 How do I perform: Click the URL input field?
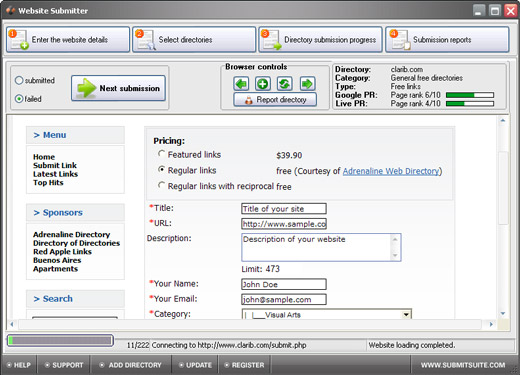coord(284,224)
